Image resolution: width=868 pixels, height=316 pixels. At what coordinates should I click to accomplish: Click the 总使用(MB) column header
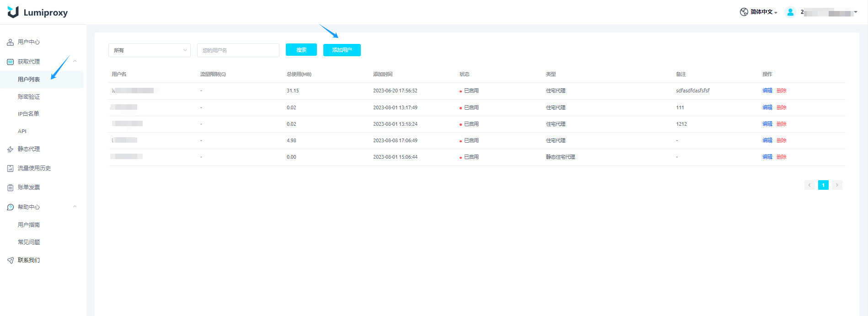[299, 74]
